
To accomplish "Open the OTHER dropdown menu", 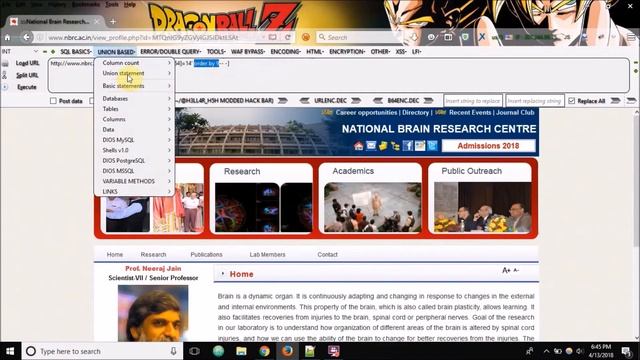I will pos(380,52).
